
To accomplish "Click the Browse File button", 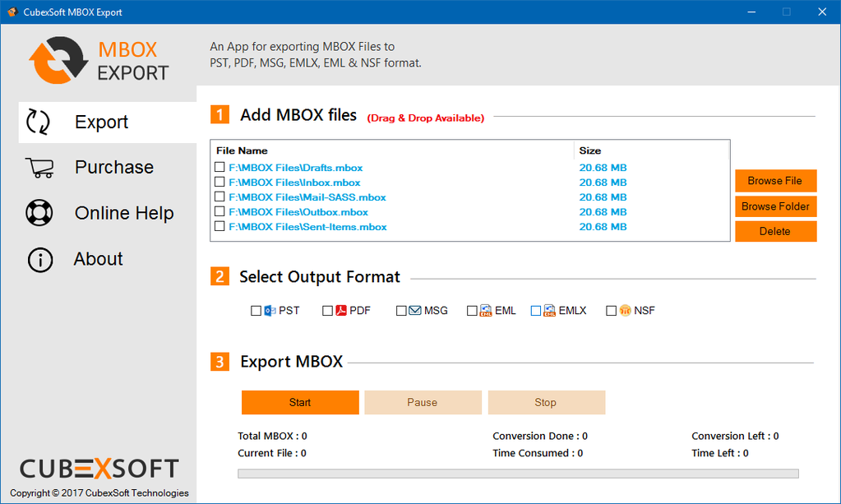I will pyautogui.click(x=775, y=181).
